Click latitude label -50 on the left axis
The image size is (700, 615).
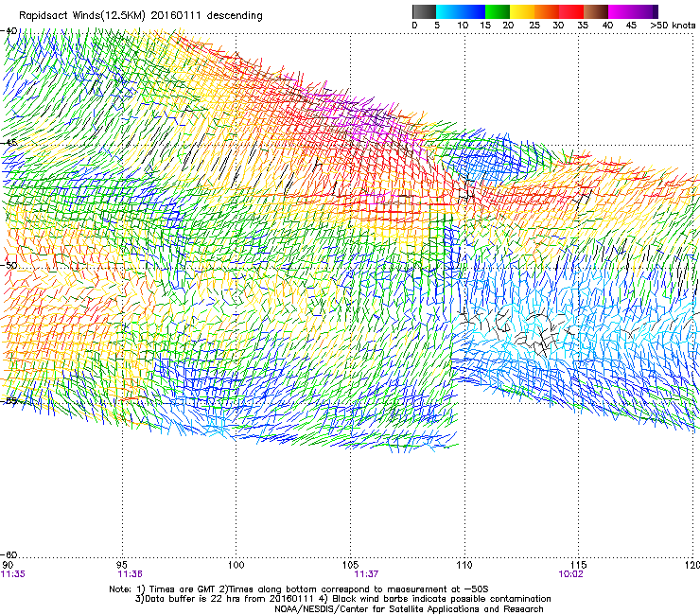[x=9, y=266]
